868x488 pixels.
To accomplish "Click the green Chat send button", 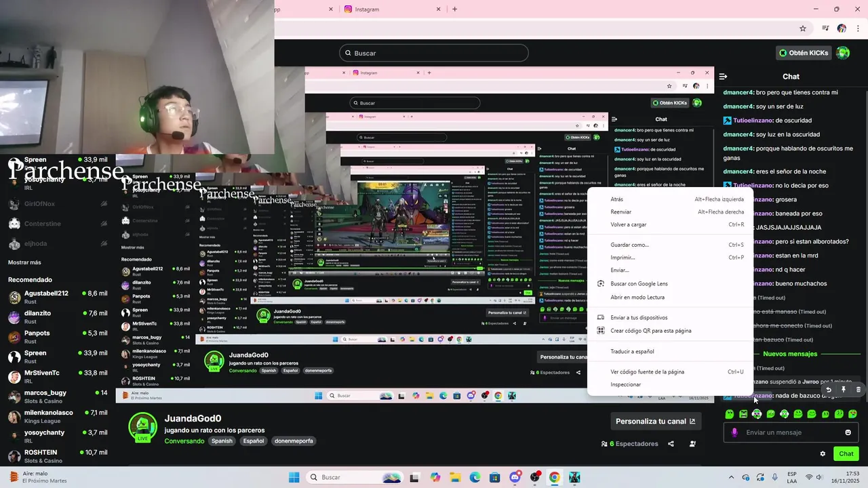I will [x=846, y=454].
